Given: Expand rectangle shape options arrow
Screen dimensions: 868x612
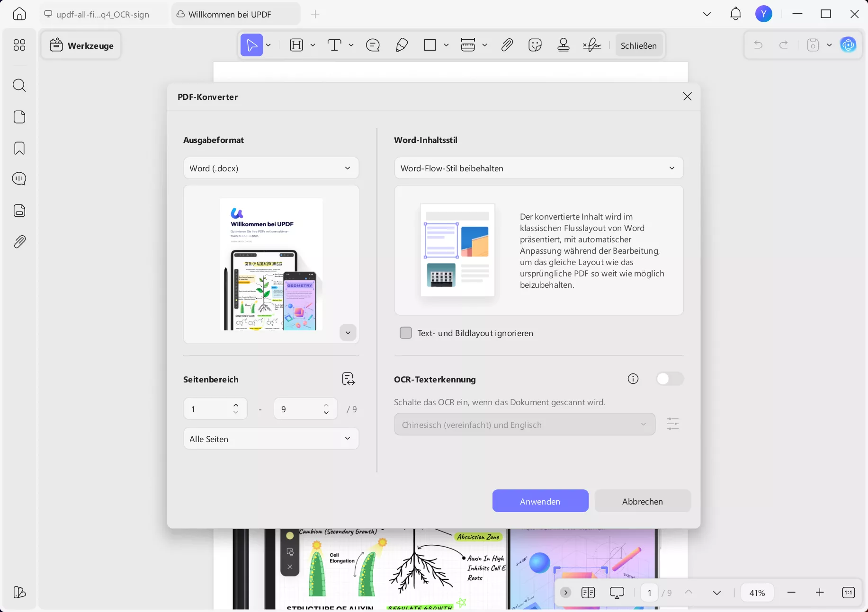Looking at the screenshot, I should 446,45.
